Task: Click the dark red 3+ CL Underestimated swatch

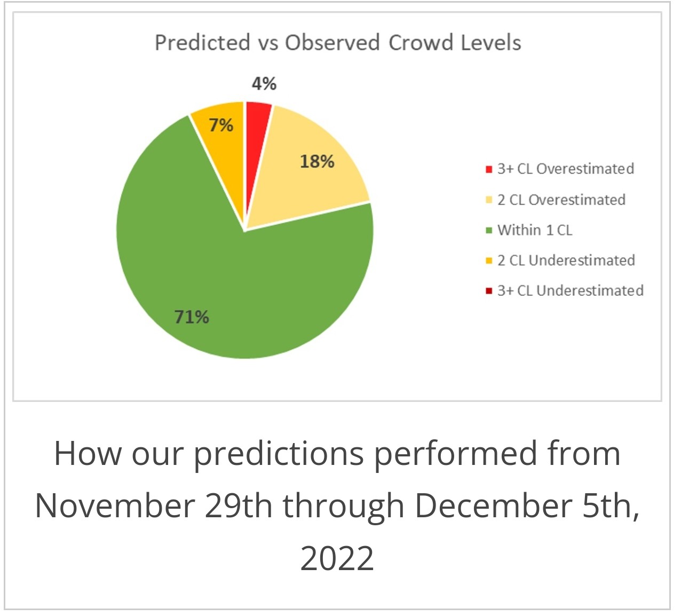Action: [488, 291]
